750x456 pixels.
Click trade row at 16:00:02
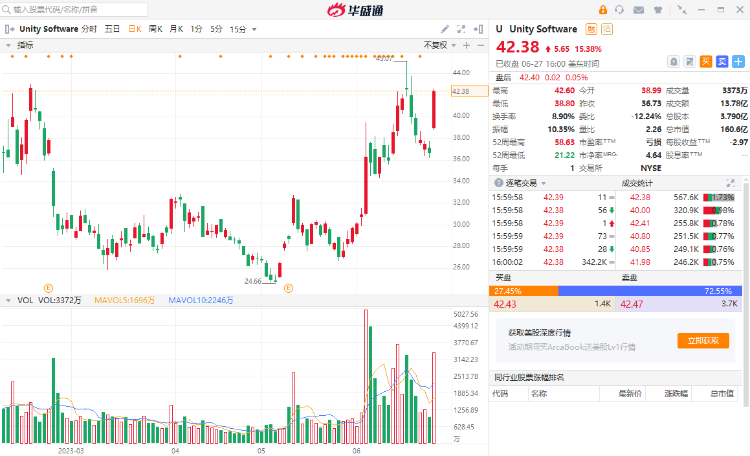coord(553,262)
